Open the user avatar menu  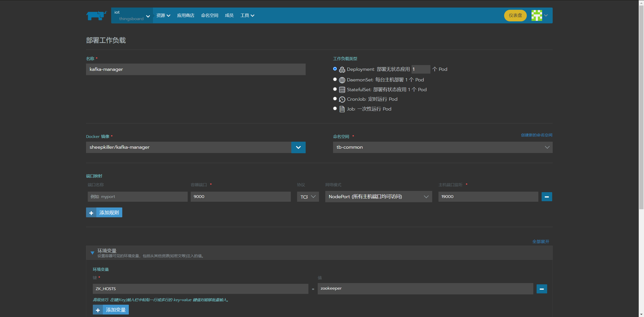[x=537, y=15]
